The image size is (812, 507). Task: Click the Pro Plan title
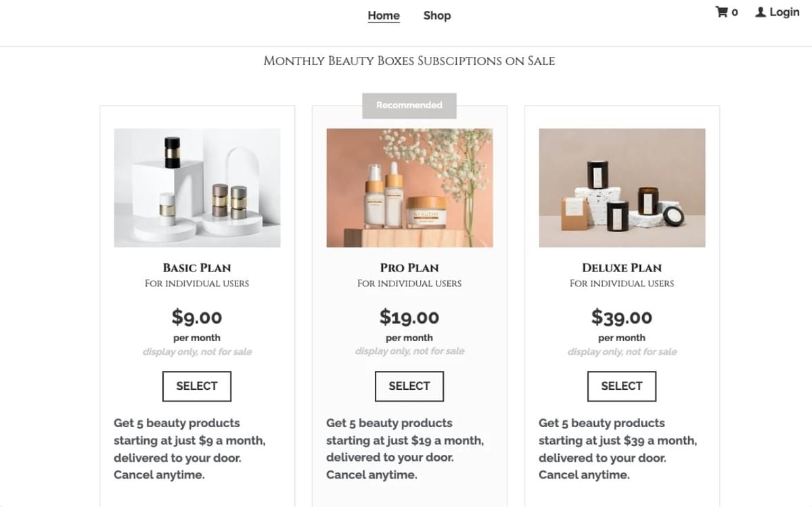point(409,267)
